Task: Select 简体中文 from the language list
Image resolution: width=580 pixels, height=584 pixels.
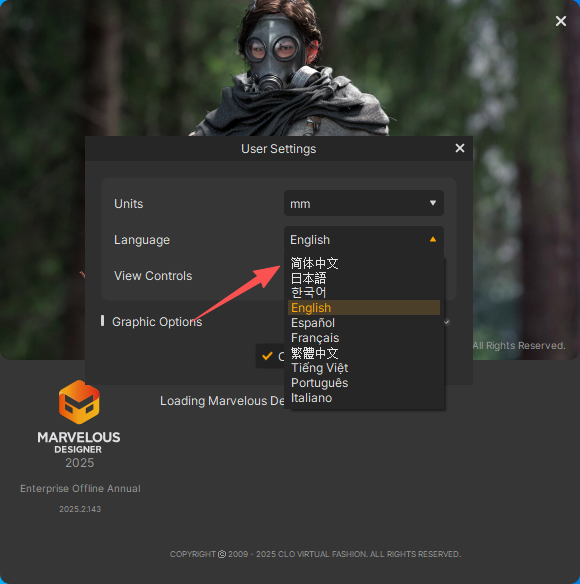Action: pos(364,263)
